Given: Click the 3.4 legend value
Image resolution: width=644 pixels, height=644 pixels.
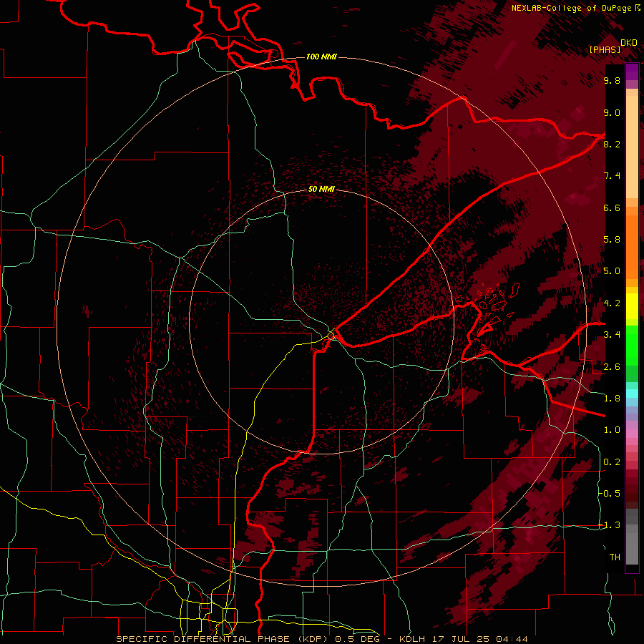Looking at the screenshot, I should click(x=612, y=335).
